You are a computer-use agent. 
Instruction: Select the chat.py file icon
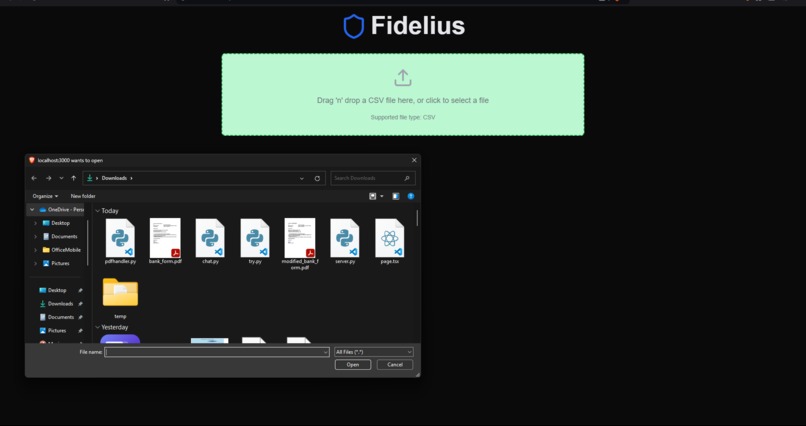tap(210, 240)
